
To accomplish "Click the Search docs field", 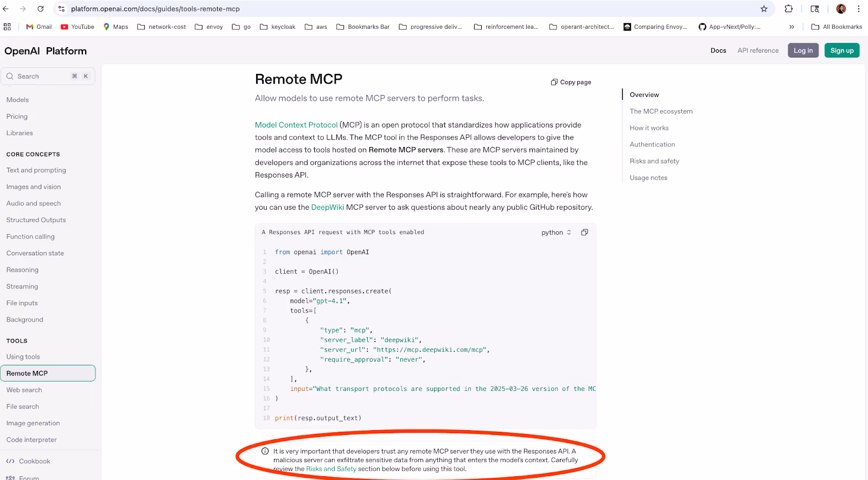I will (48, 77).
